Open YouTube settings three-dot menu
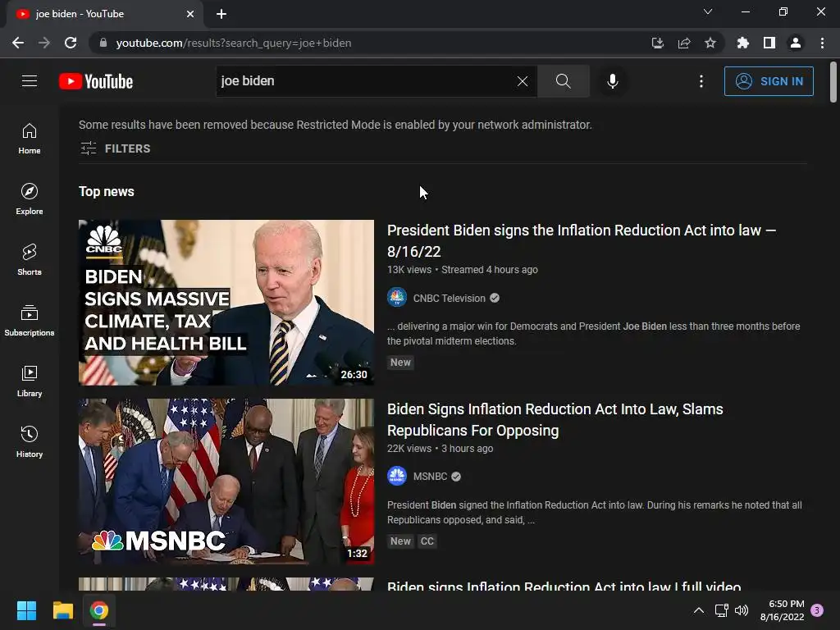The width and height of the screenshot is (840, 630). (x=701, y=81)
